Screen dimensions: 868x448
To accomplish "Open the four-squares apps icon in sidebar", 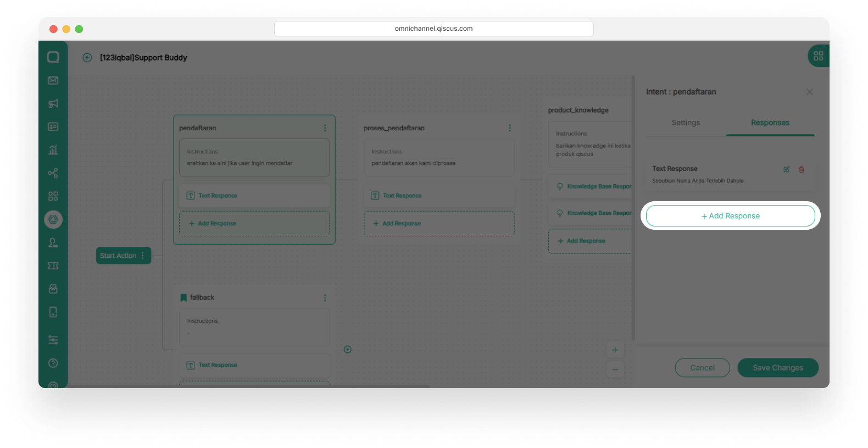I will point(53,196).
